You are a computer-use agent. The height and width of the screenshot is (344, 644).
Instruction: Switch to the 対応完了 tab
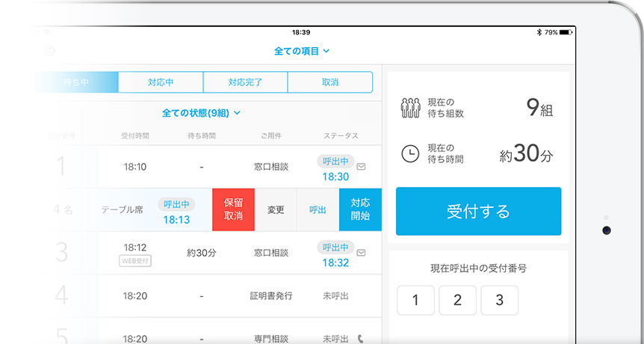pyautogui.click(x=245, y=82)
